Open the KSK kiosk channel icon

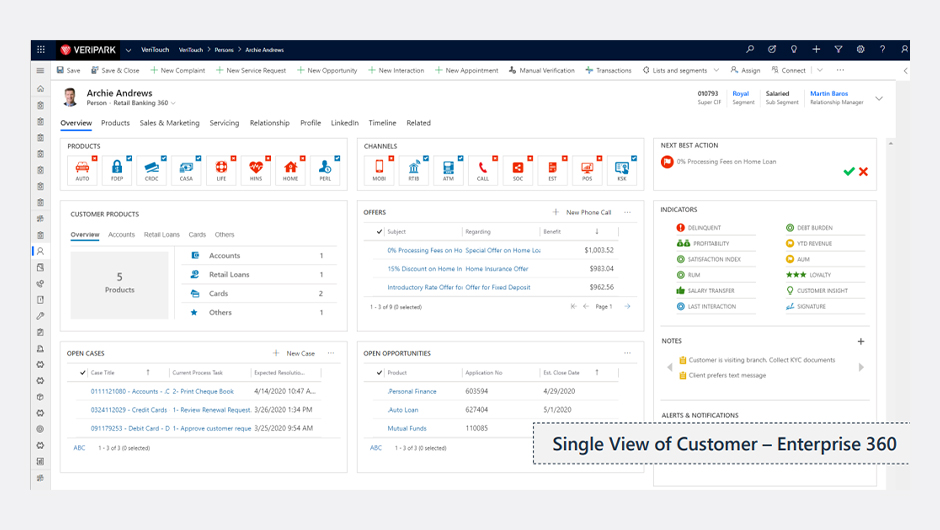click(x=622, y=170)
